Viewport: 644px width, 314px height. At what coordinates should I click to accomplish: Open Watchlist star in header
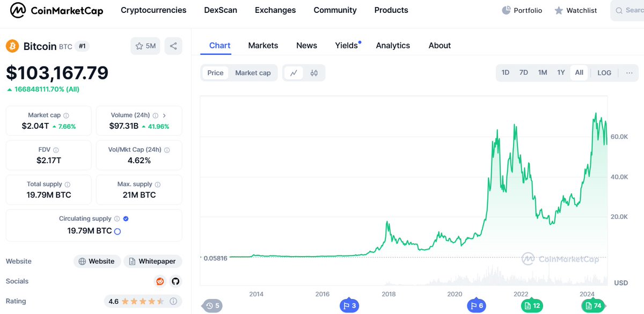point(559,10)
